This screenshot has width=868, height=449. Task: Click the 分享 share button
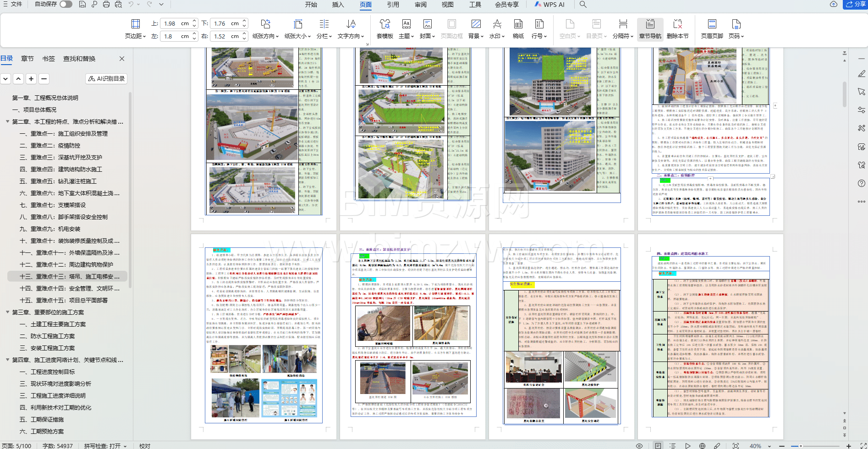[x=855, y=5]
